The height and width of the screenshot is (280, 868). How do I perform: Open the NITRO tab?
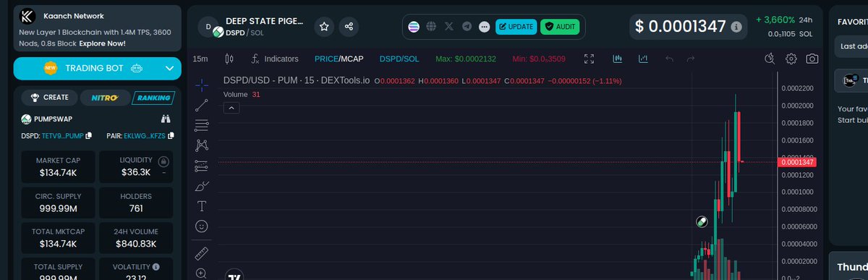click(x=105, y=97)
